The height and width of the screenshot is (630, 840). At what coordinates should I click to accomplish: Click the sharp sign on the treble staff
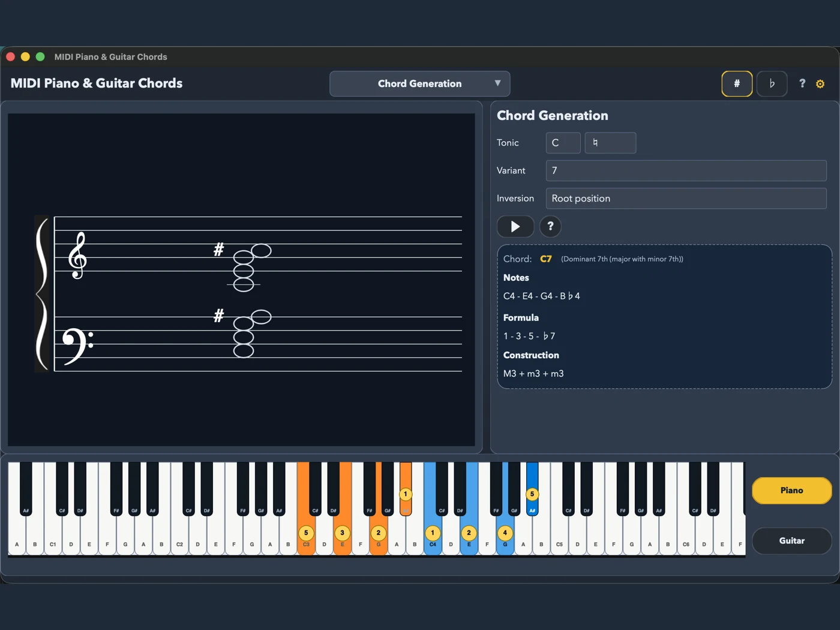click(x=219, y=249)
